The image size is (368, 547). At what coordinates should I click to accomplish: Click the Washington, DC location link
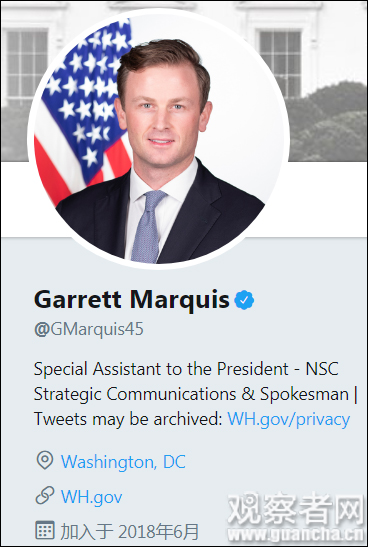click(x=123, y=462)
